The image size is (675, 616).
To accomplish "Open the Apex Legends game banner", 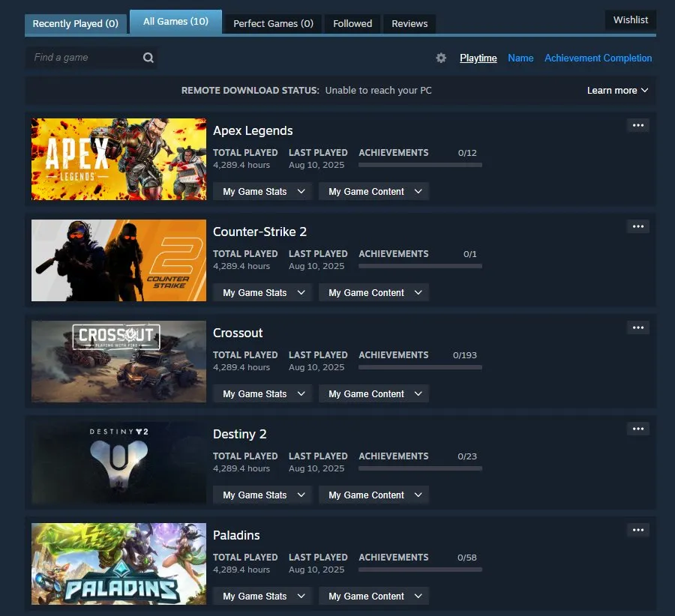I will (x=118, y=159).
